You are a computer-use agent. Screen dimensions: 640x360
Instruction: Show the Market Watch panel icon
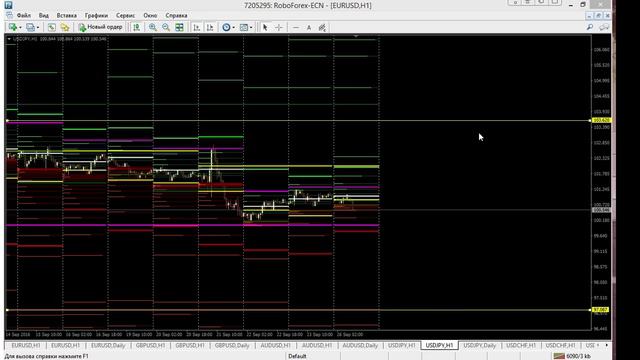click(x=51, y=27)
